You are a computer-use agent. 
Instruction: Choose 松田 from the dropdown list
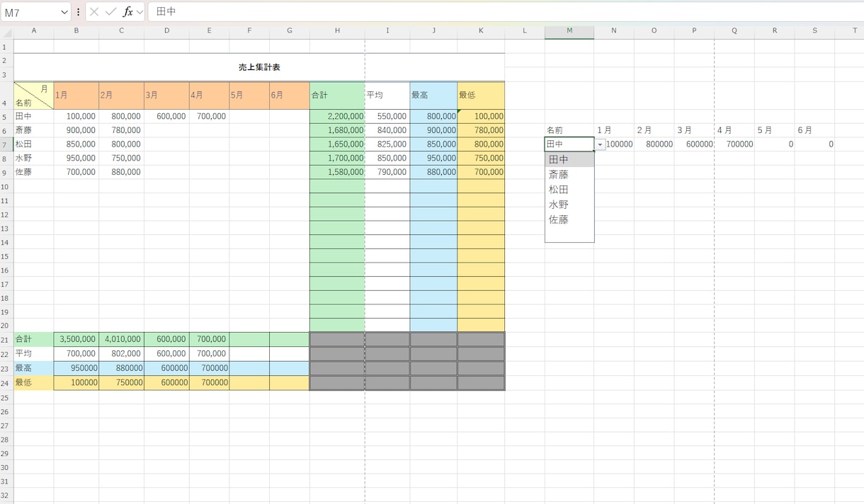[569, 190]
